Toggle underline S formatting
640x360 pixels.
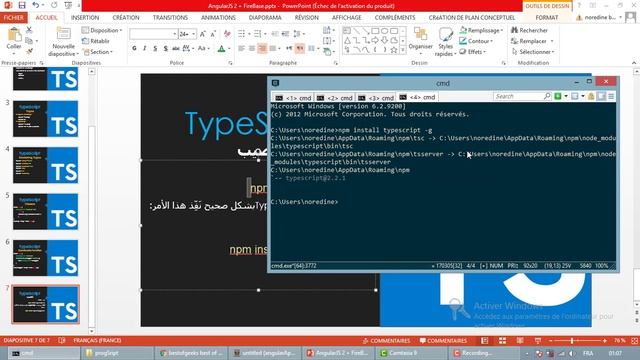pos(155,48)
